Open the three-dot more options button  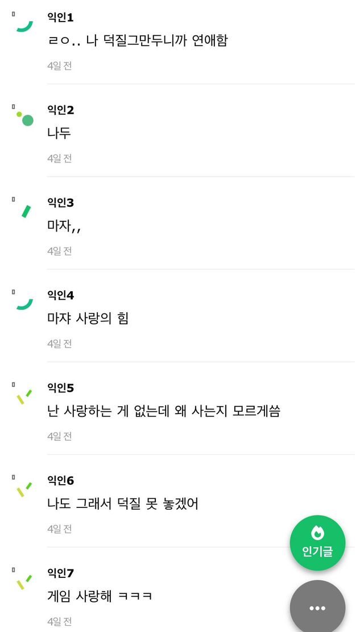coord(317,608)
